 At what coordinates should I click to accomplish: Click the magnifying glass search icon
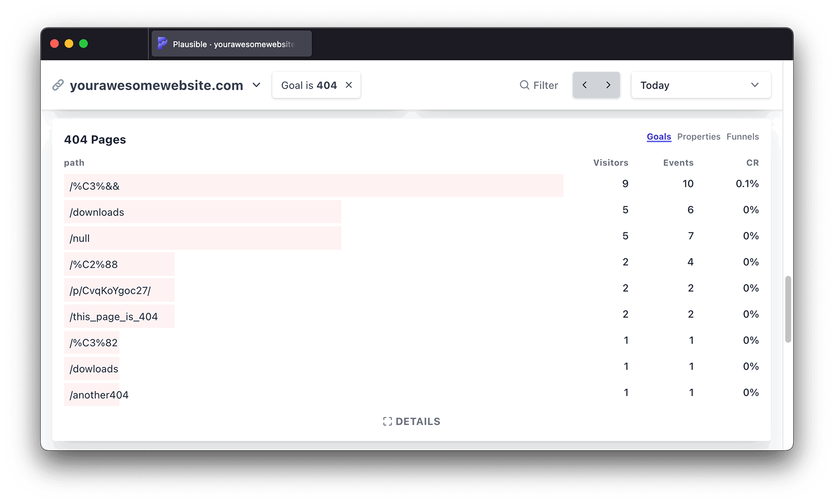pyautogui.click(x=524, y=85)
